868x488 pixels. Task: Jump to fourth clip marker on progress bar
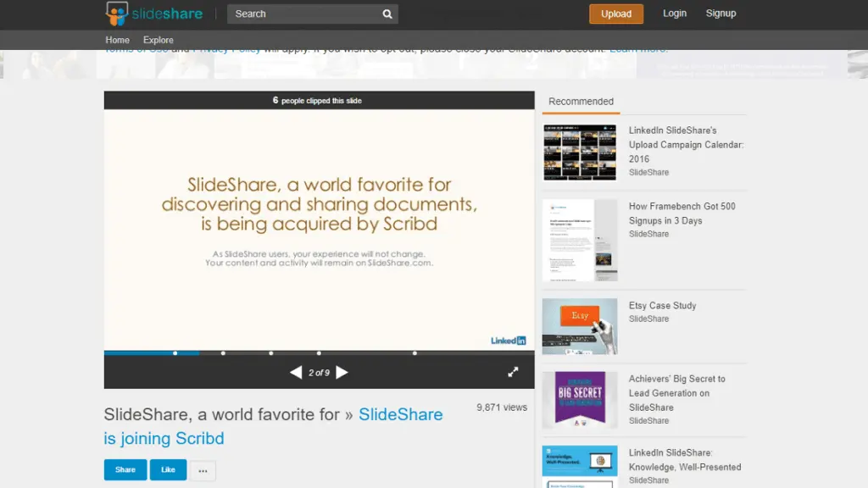(x=319, y=353)
